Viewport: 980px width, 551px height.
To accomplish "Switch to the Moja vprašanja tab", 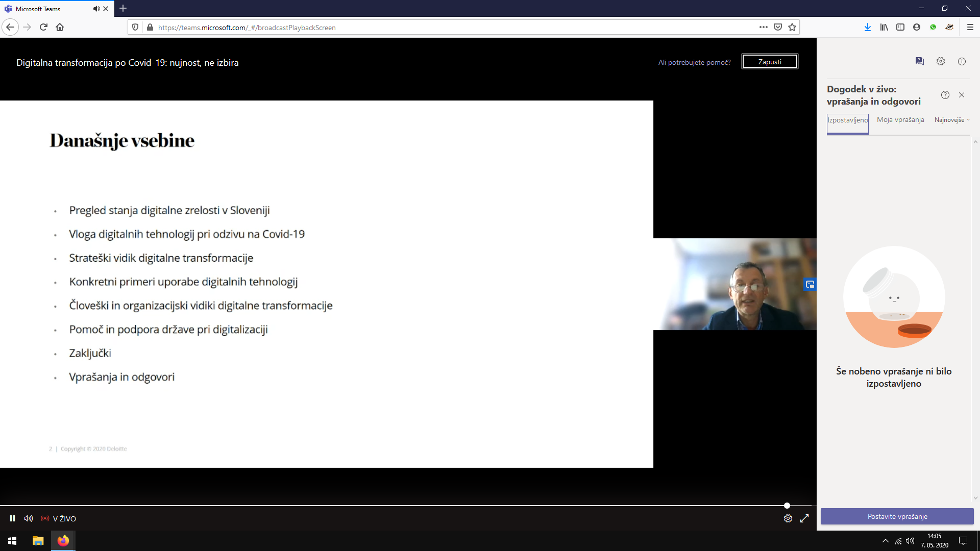I will tap(900, 119).
